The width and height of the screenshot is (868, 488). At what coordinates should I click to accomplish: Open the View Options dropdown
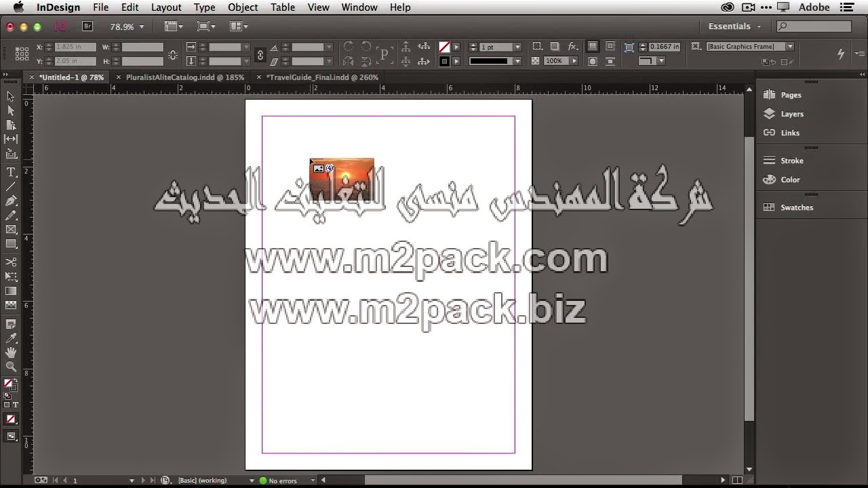click(x=174, y=26)
